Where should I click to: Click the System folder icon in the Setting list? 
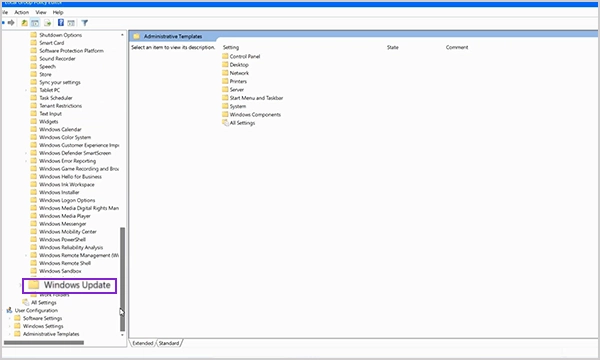(x=225, y=106)
